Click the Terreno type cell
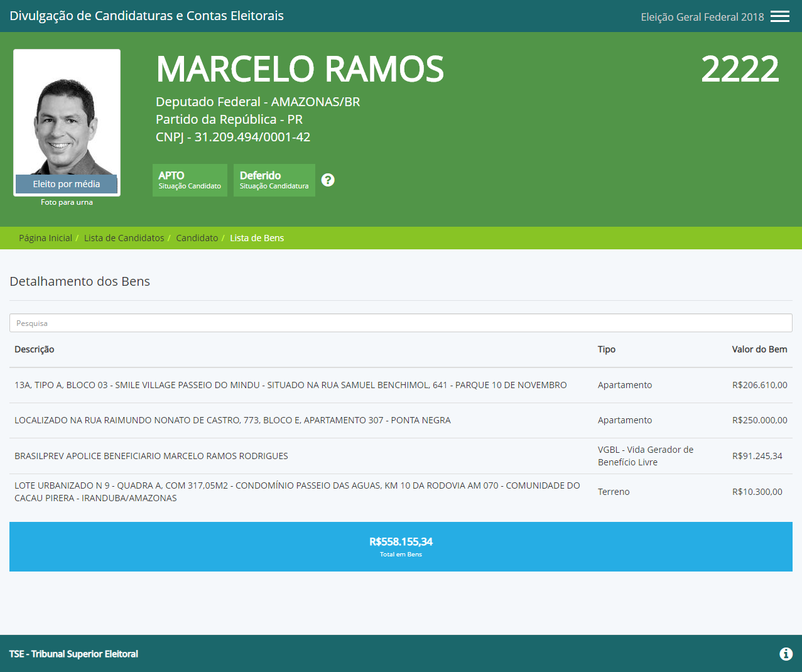Viewport: 802px width, 672px height. point(614,492)
